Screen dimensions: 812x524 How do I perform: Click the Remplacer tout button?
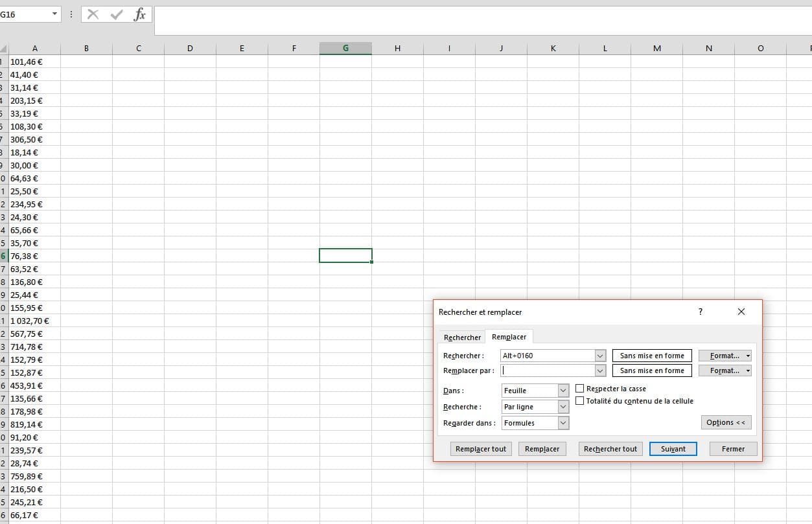pyautogui.click(x=481, y=449)
